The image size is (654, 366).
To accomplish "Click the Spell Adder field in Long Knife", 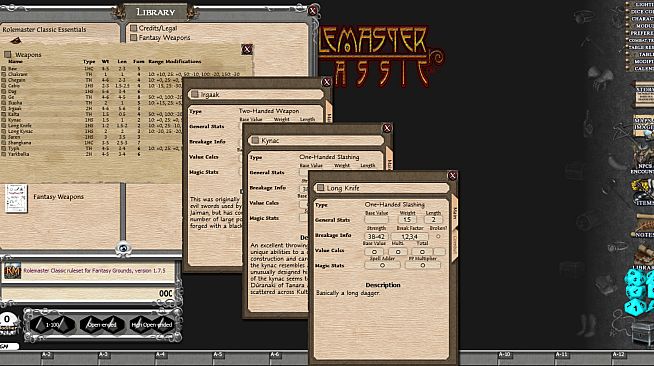I will coord(382,265).
